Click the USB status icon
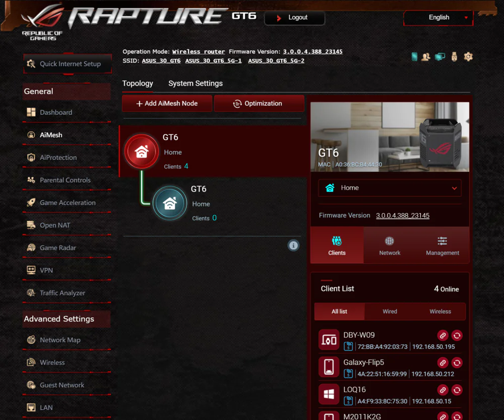 click(454, 56)
